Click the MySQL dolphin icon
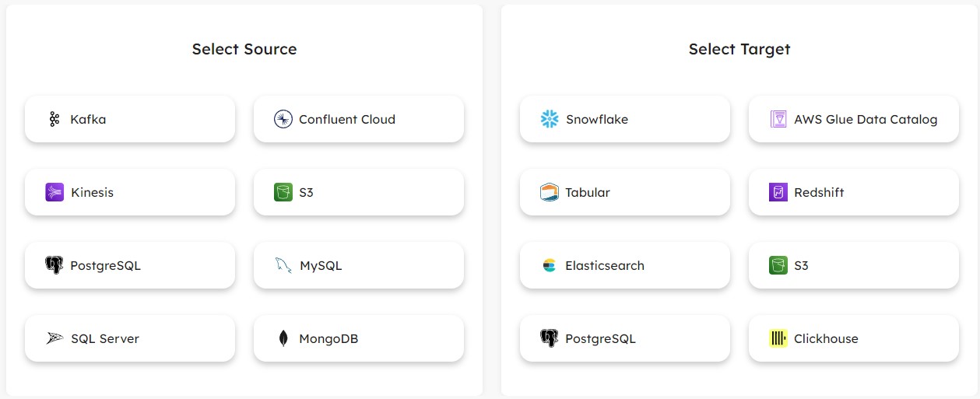 pos(283,266)
